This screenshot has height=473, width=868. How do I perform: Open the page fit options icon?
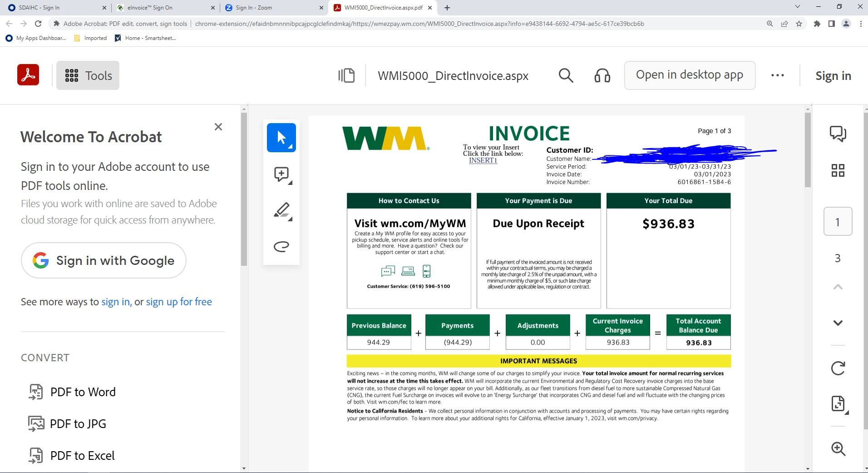point(839,404)
